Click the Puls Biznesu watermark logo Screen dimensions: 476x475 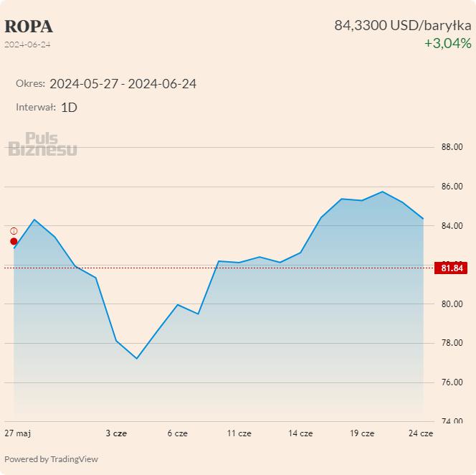click(43, 144)
